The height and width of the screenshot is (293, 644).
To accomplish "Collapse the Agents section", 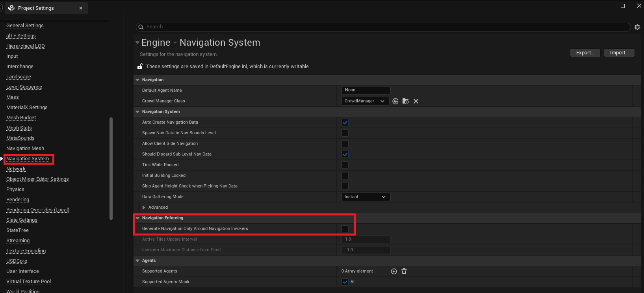I will (x=137, y=261).
